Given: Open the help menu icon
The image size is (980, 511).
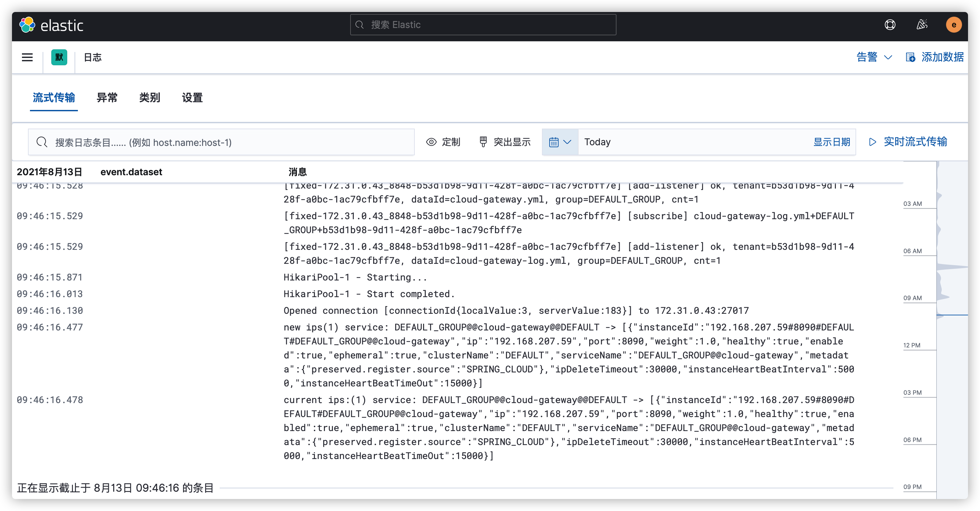Looking at the screenshot, I should pyautogui.click(x=889, y=25).
